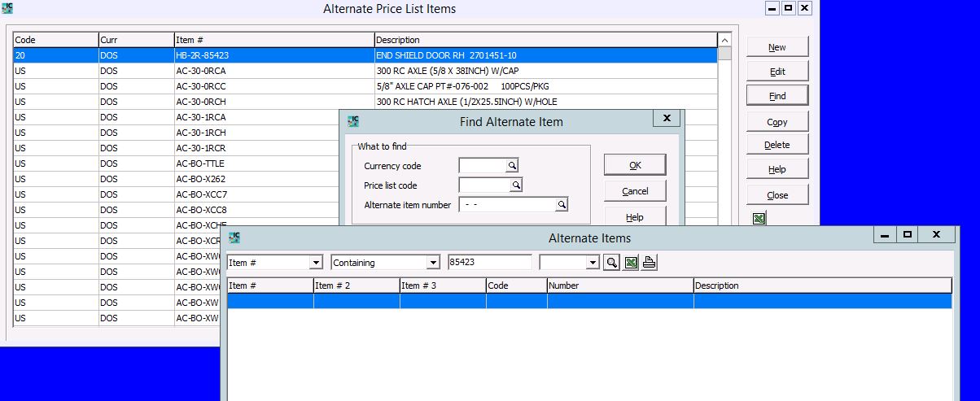Image resolution: width=980 pixels, height=401 pixels.
Task: Open the "Containing" match type dropdown
Action: click(433, 263)
